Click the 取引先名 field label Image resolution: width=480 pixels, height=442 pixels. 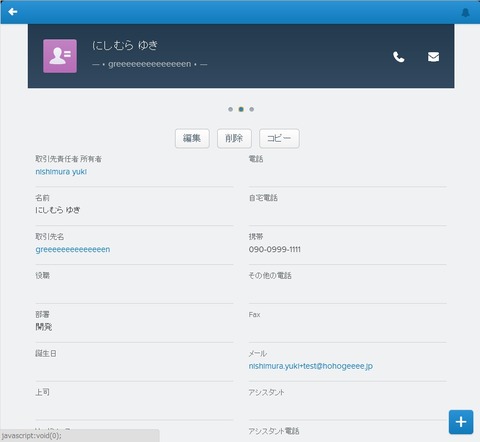pos(50,237)
